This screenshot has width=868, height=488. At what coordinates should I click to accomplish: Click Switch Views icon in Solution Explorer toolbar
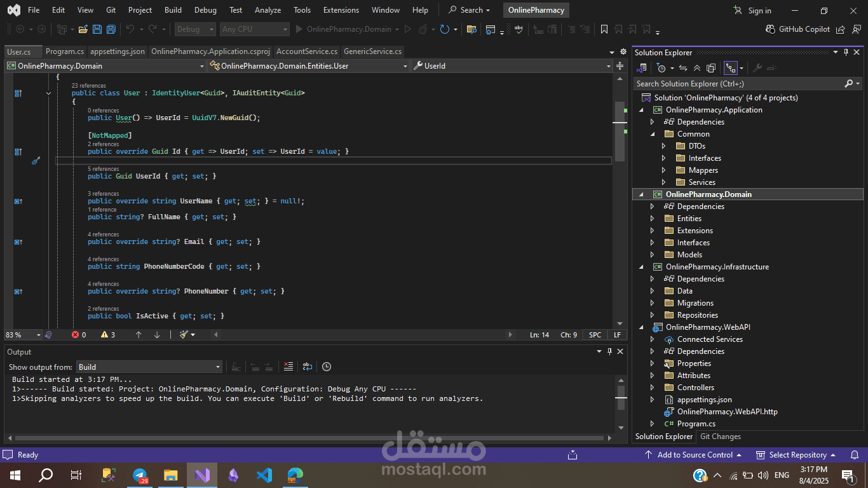tap(641, 68)
